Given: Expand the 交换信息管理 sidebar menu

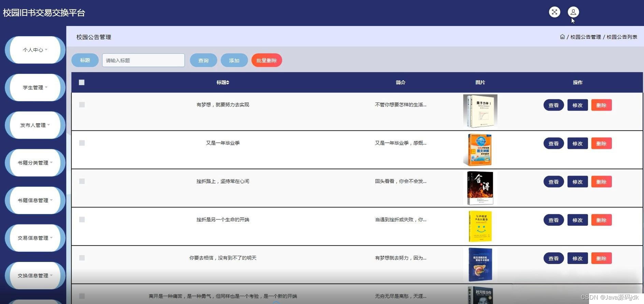Looking at the screenshot, I should point(35,275).
